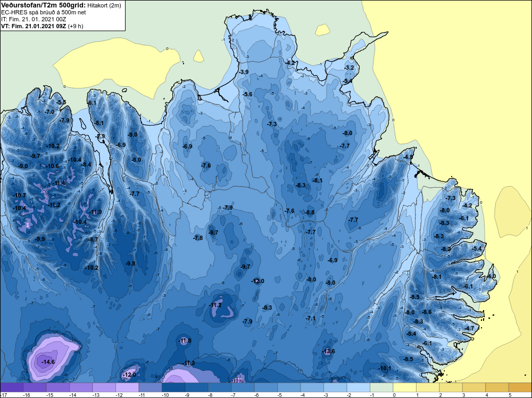Image resolution: width=532 pixels, height=398 pixels.
Task: Select the legend swatch between -5 and -4
Action: click(x=289, y=387)
